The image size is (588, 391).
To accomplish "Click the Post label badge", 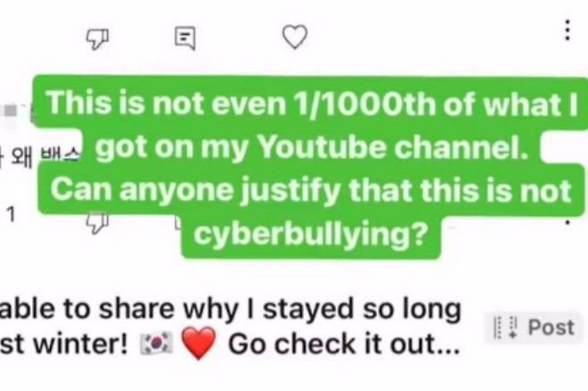I will click(x=550, y=328).
